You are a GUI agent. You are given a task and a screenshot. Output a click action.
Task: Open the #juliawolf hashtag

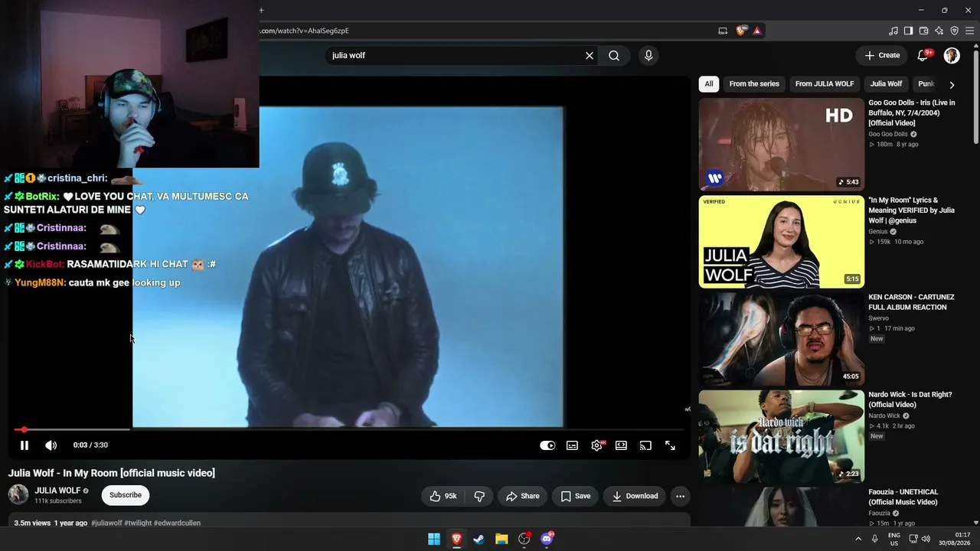tap(106, 523)
